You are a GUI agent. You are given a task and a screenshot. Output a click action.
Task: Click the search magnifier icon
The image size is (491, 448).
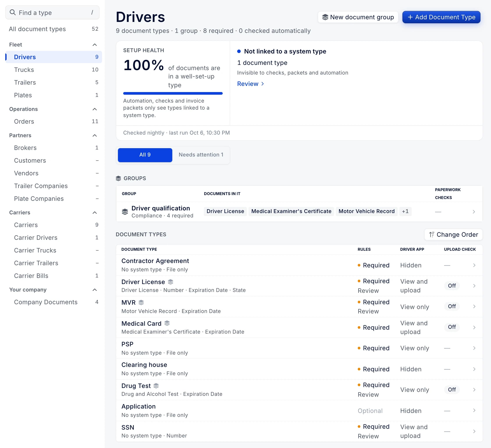point(13,12)
